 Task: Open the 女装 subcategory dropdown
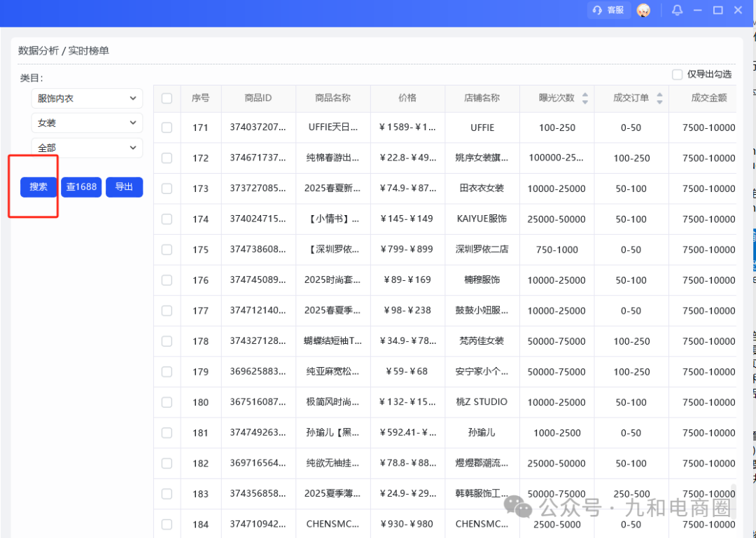[x=86, y=123]
